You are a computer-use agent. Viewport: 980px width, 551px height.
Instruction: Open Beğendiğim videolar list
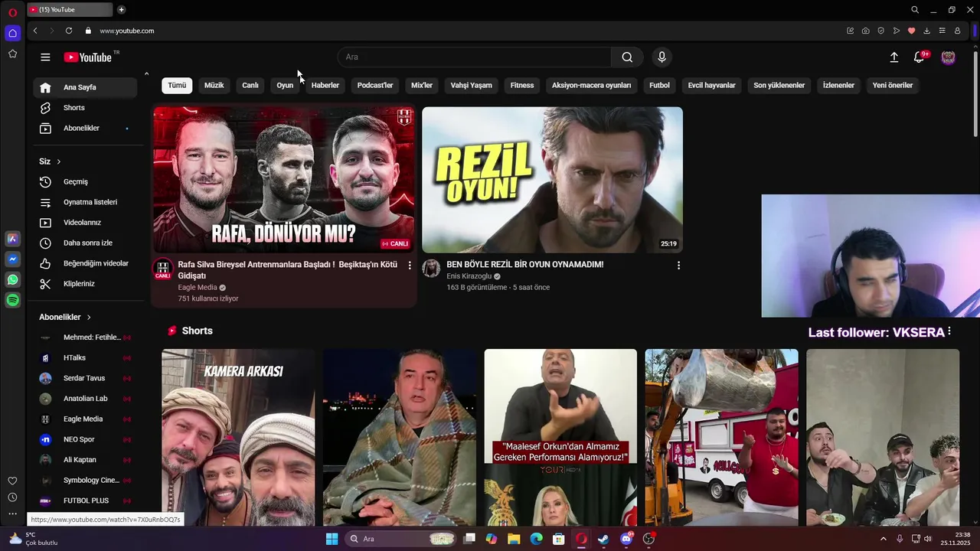(x=85, y=263)
